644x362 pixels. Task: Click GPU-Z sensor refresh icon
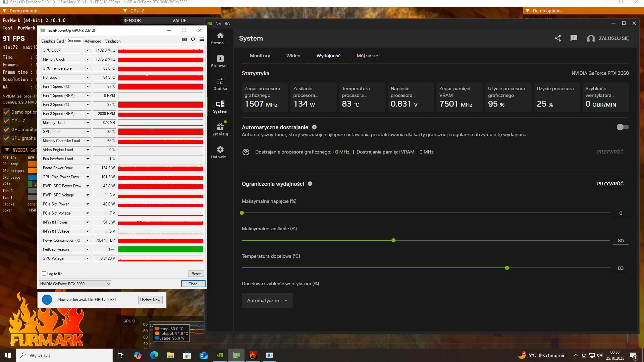point(193,39)
